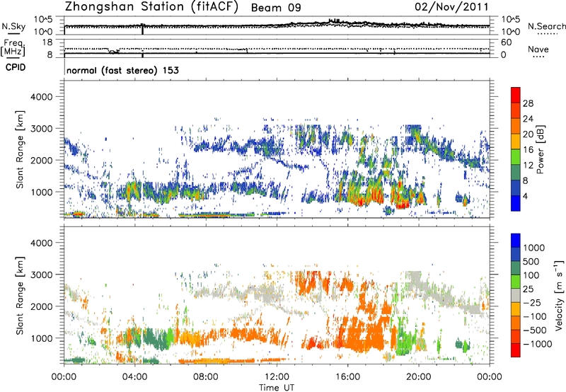Click the '60' tick on the Nave axis

[x=507, y=42]
